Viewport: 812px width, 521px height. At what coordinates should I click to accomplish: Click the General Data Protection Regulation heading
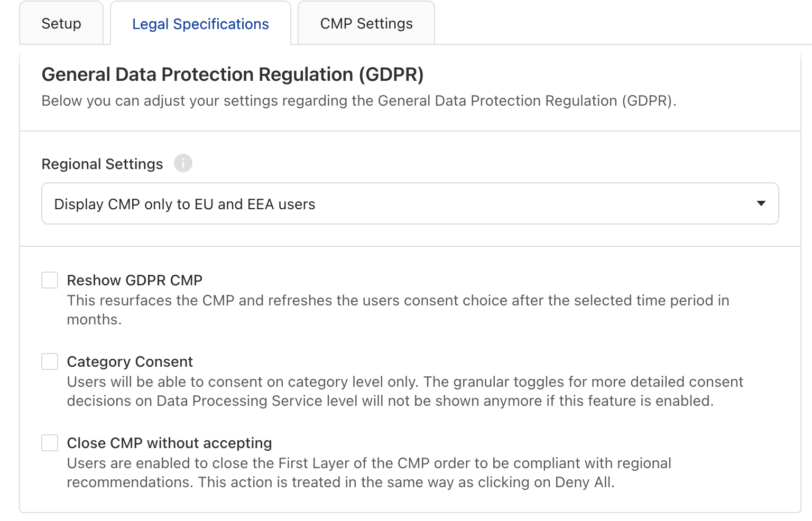[233, 75]
